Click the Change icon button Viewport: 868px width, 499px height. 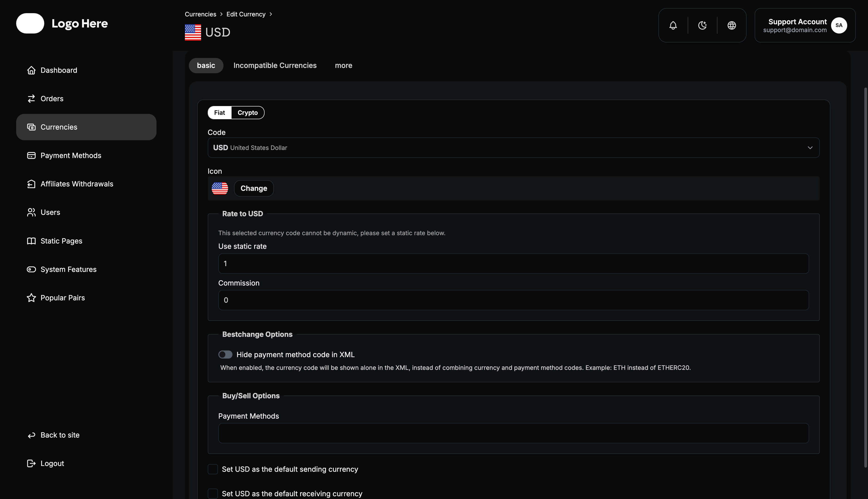pyautogui.click(x=253, y=188)
